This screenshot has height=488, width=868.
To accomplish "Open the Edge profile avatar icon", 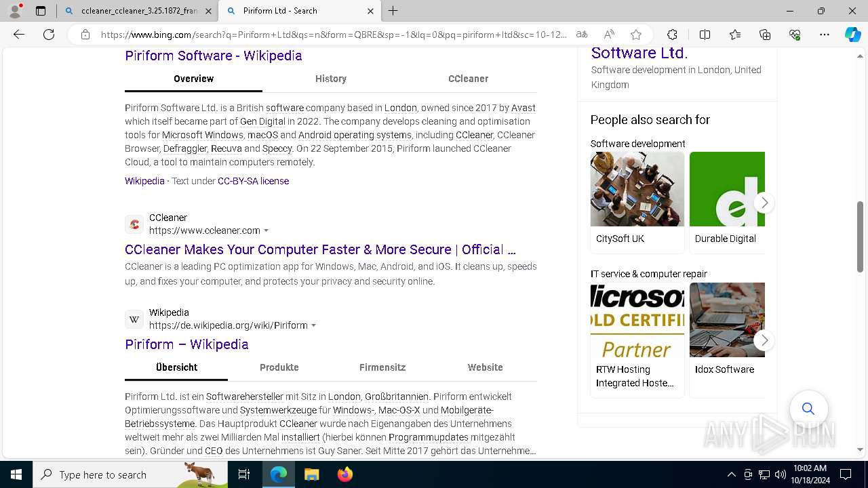I will click(x=15, y=11).
